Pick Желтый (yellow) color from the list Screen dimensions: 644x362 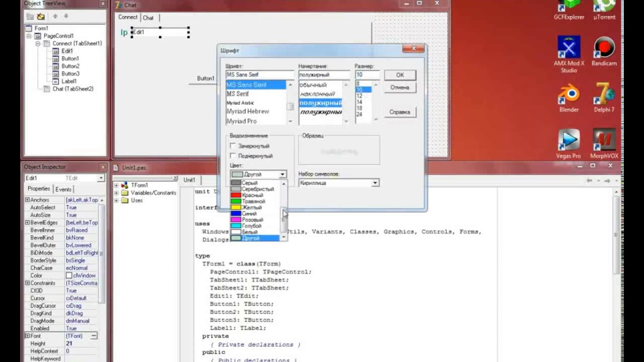coord(255,208)
